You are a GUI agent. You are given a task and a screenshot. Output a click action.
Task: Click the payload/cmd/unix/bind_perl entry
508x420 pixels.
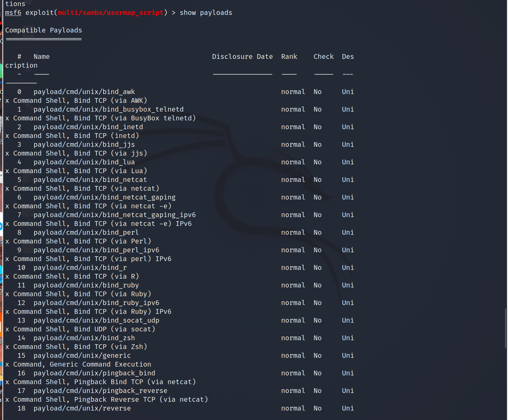click(x=86, y=232)
